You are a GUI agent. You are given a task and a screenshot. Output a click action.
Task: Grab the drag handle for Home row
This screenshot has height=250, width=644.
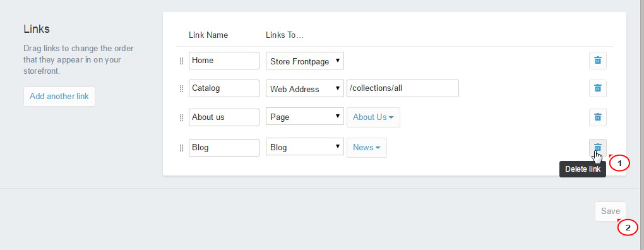(x=182, y=61)
